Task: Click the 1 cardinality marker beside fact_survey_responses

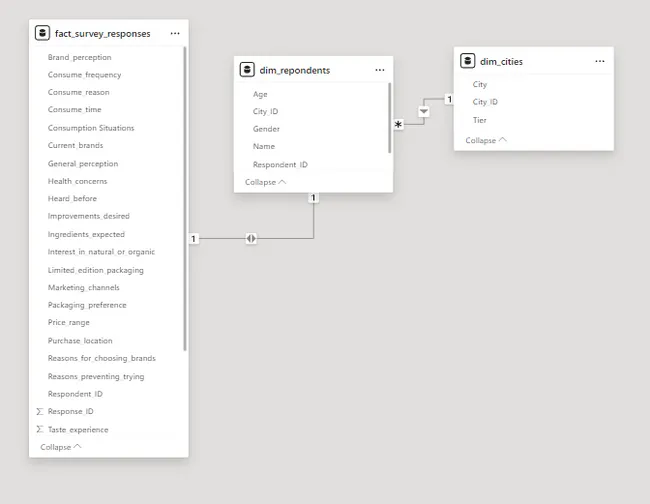Action: (x=194, y=239)
